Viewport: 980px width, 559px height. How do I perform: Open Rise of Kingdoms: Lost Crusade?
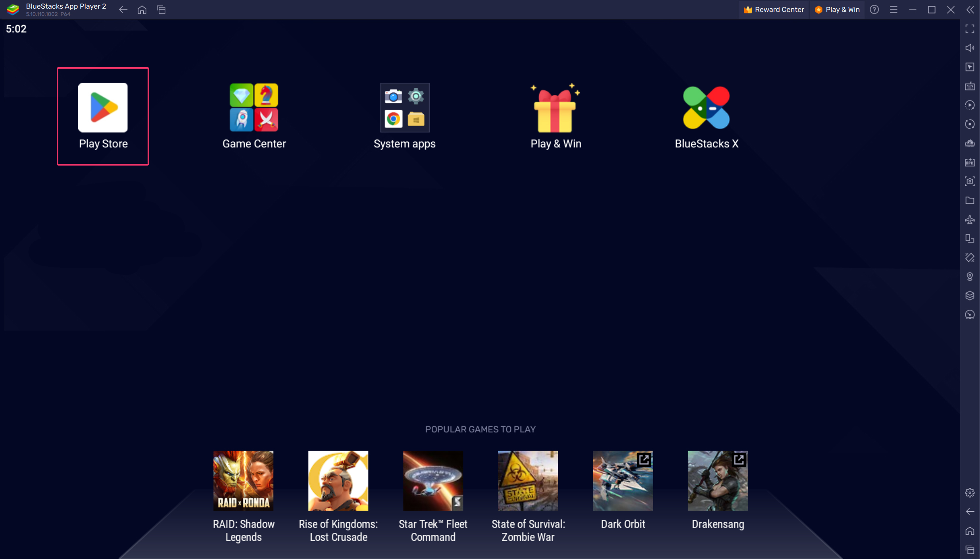pyautogui.click(x=338, y=480)
